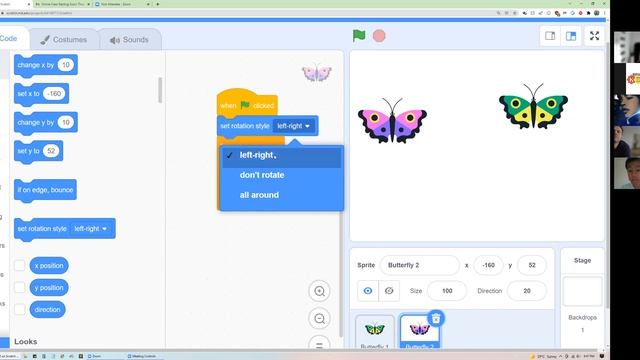Image resolution: width=640 pixels, height=360 pixels.
Task: Zoom out on the code workspace
Action: click(x=319, y=318)
